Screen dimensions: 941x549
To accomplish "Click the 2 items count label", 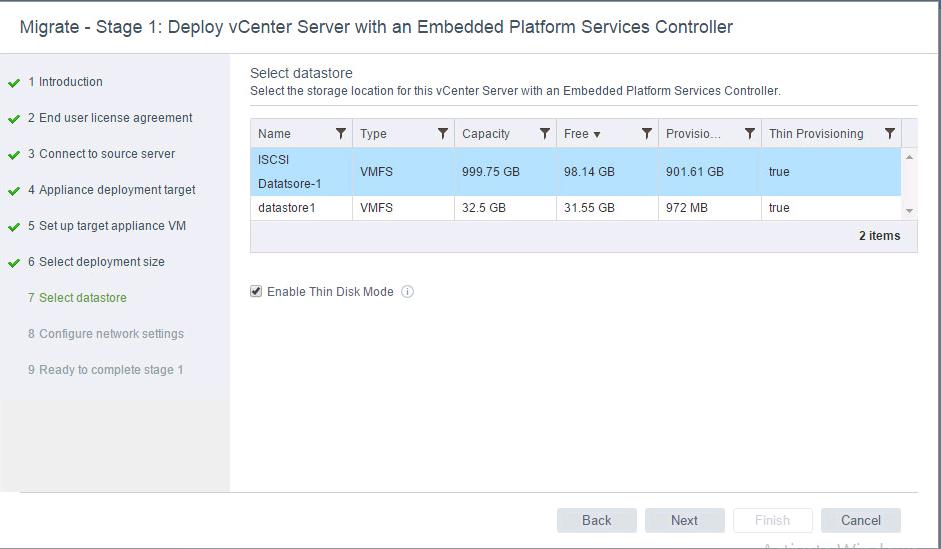I will coord(879,236).
